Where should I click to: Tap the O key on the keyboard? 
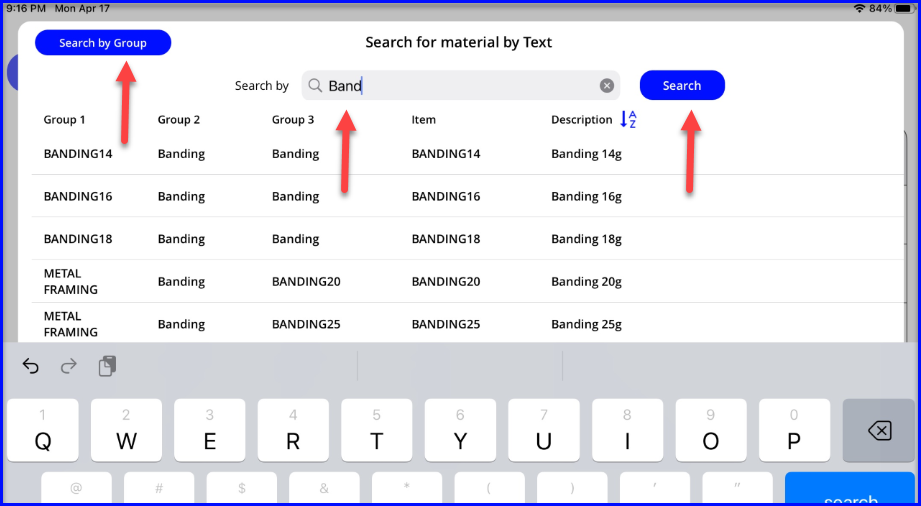tap(711, 430)
